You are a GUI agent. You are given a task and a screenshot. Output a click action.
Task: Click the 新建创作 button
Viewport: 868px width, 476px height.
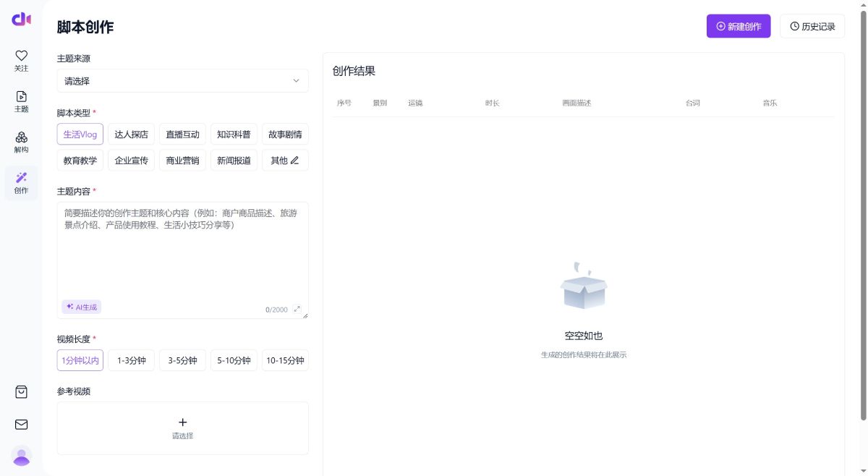click(x=739, y=26)
